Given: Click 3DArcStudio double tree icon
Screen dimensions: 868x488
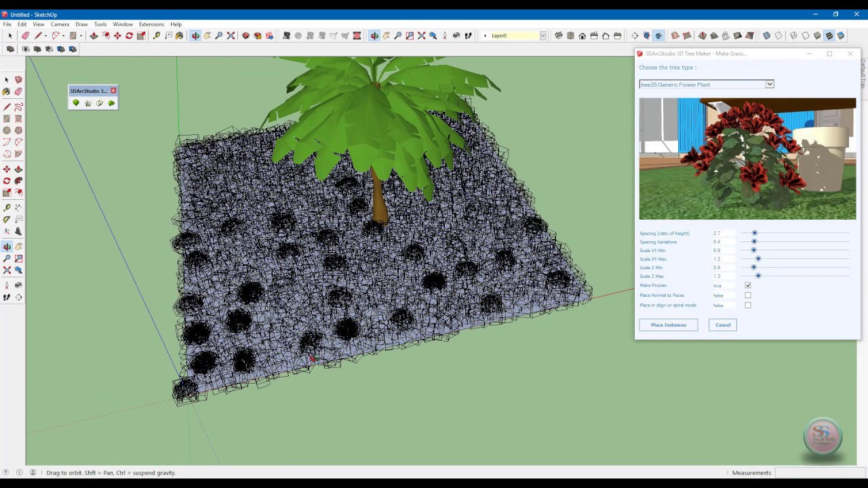Looking at the screenshot, I should coord(111,103).
